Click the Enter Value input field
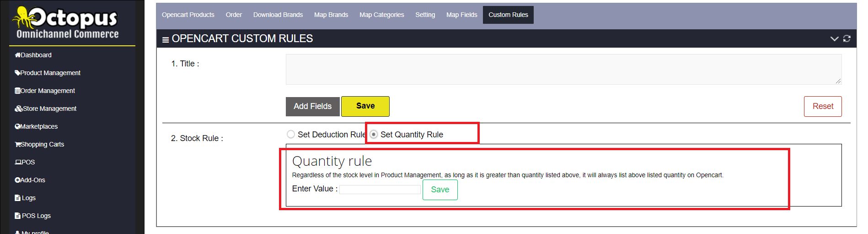 pos(380,190)
